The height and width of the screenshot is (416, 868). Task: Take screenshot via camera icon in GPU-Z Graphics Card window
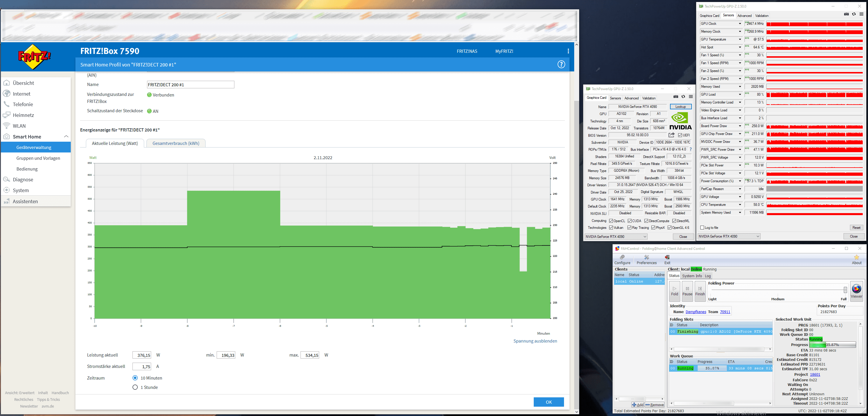(676, 97)
